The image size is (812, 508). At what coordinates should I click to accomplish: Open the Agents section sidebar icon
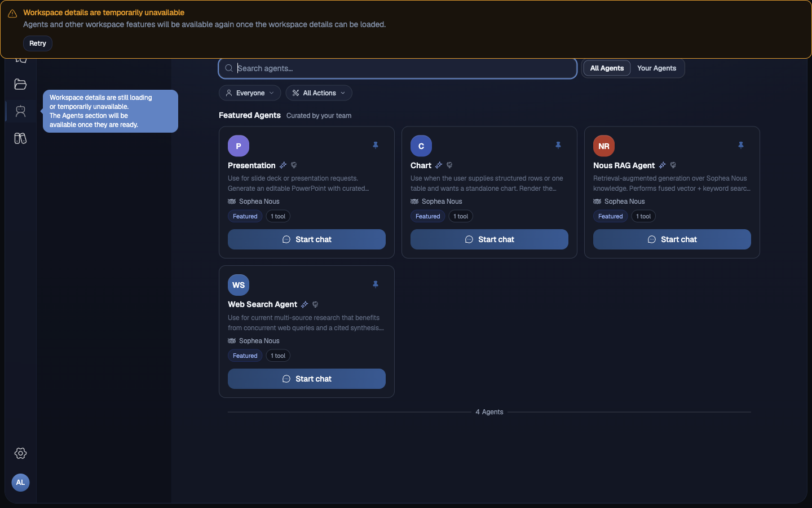pos(20,111)
